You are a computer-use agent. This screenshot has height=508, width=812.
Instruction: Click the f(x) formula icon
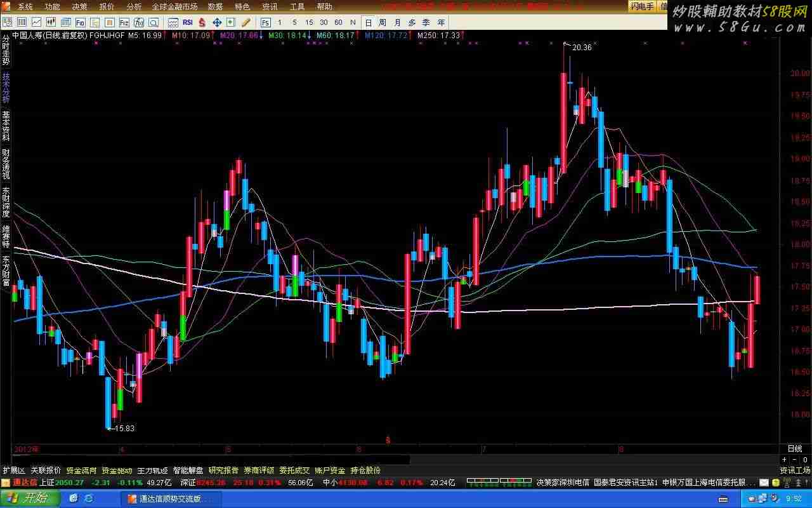pyautogui.click(x=139, y=22)
